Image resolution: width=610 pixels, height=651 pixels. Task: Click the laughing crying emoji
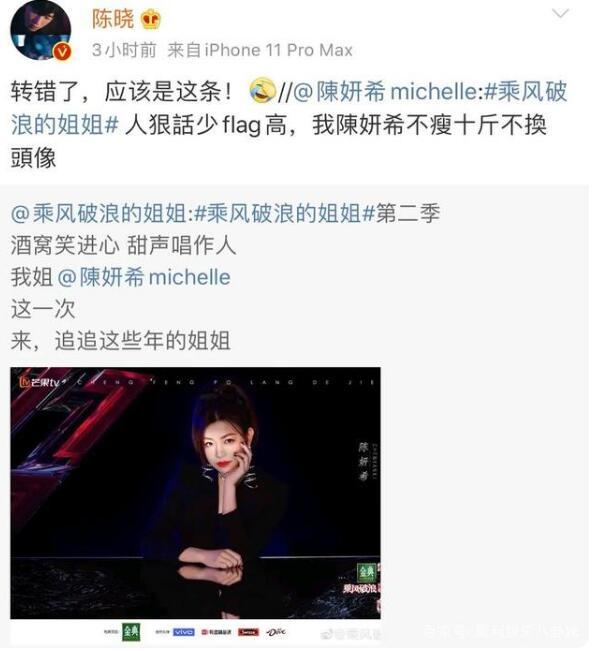tap(262, 90)
